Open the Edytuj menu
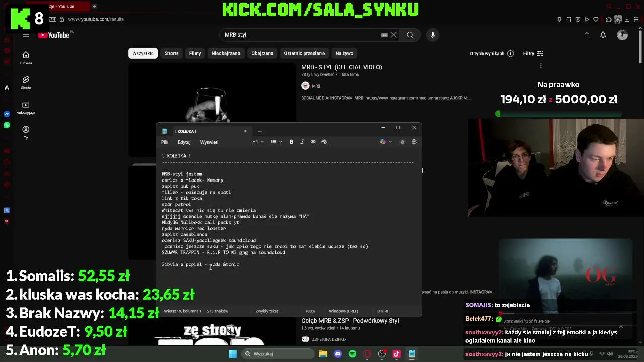 pyautogui.click(x=184, y=142)
